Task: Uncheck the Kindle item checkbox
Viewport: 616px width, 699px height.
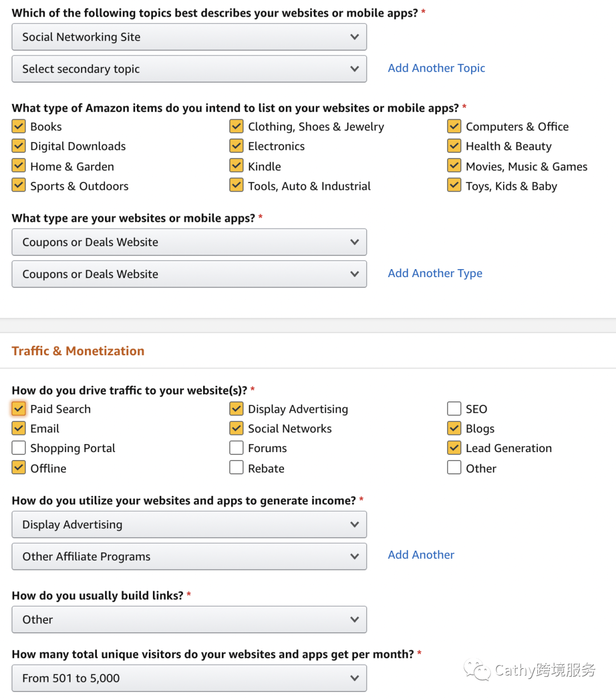Action: [237, 166]
